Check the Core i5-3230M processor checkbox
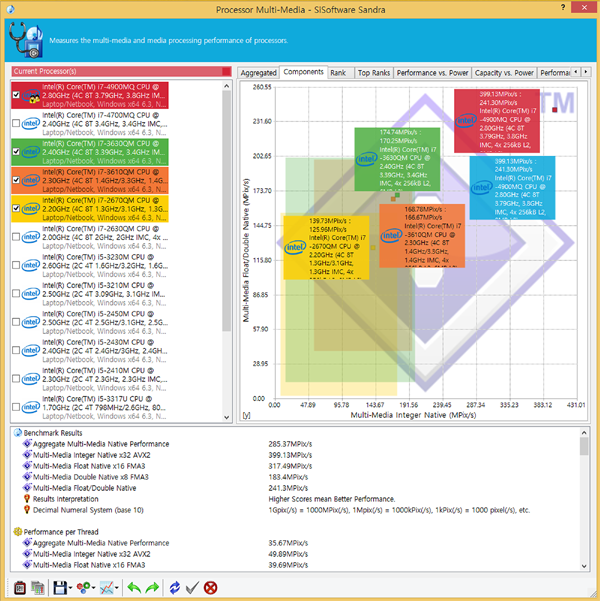 (x=16, y=265)
